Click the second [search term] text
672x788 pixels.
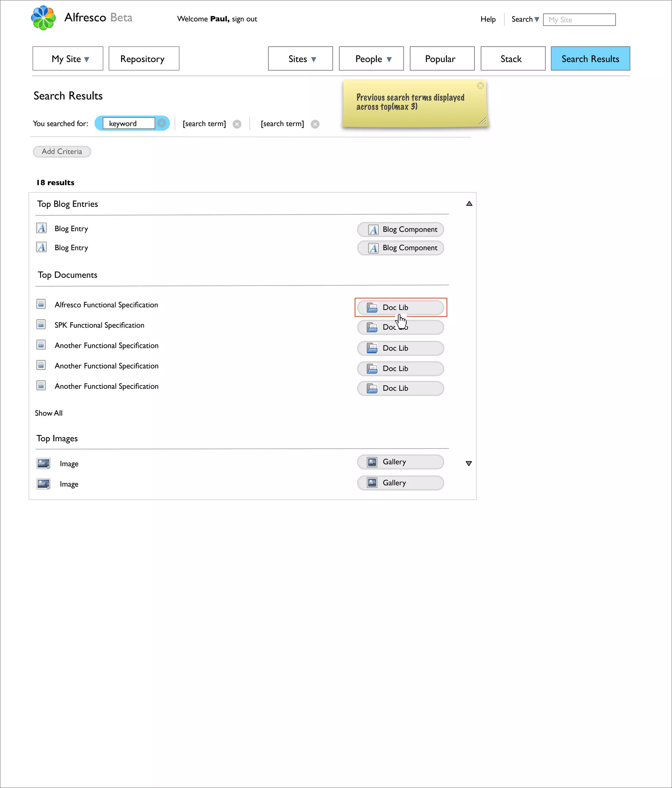click(x=283, y=123)
